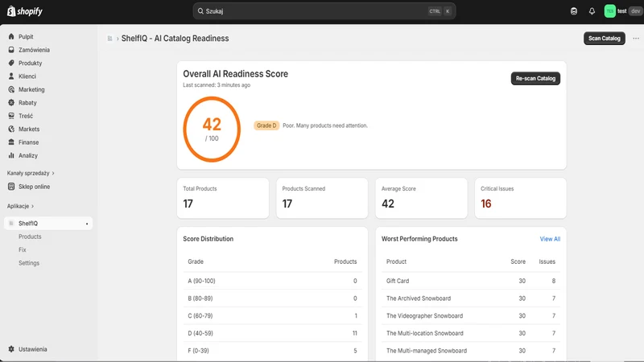Open the Sidekick assistant icon in top bar

(574, 11)
